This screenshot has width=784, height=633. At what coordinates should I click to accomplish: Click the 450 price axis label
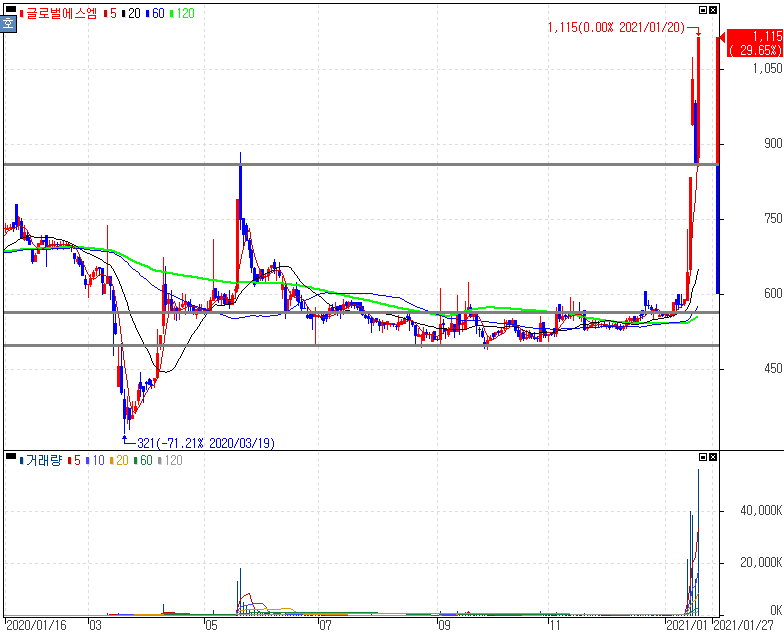coord(772,368)
